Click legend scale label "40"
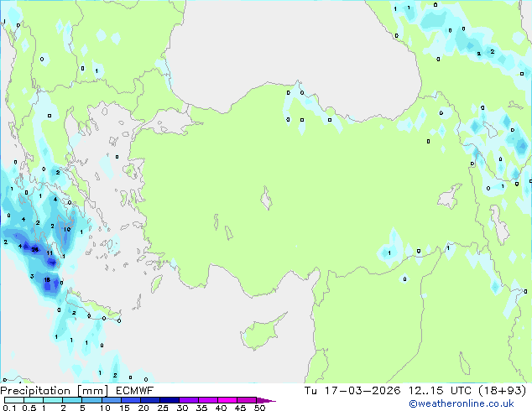532x411 pixels. [x=221, y=408]
